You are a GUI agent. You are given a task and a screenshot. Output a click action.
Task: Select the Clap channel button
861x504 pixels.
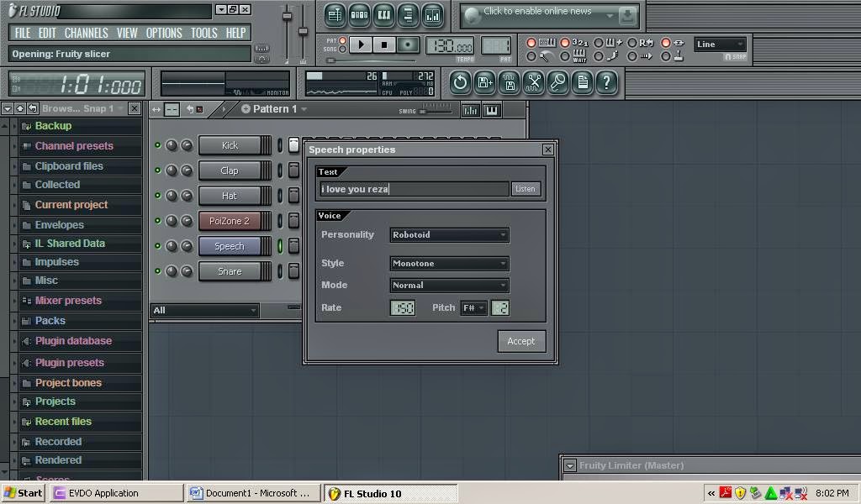230,171
